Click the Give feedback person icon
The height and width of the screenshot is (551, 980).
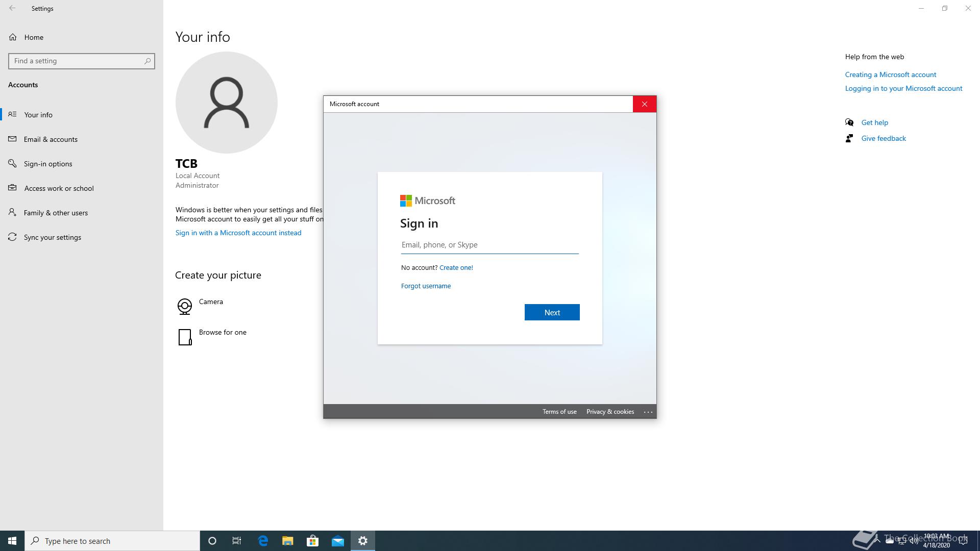849,138
